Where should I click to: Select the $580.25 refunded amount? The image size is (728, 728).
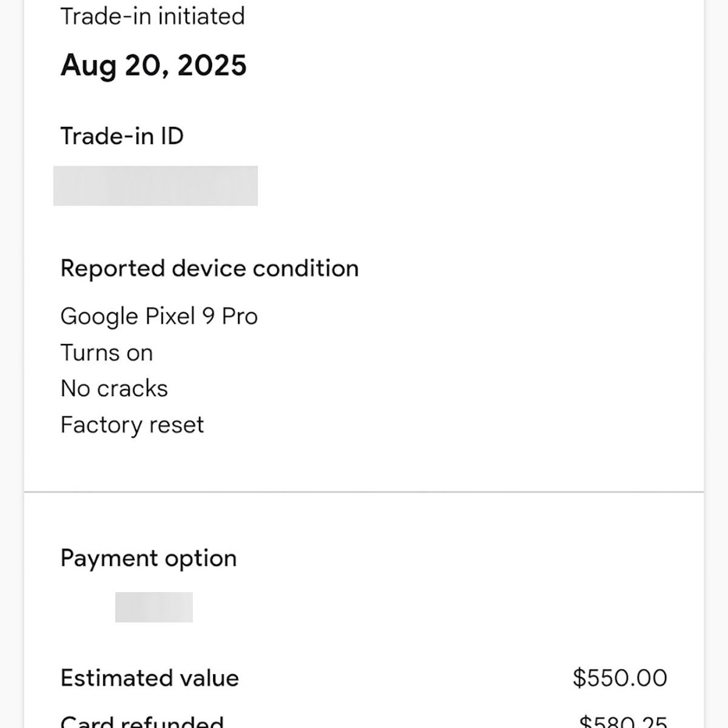(x=622, y=722)
